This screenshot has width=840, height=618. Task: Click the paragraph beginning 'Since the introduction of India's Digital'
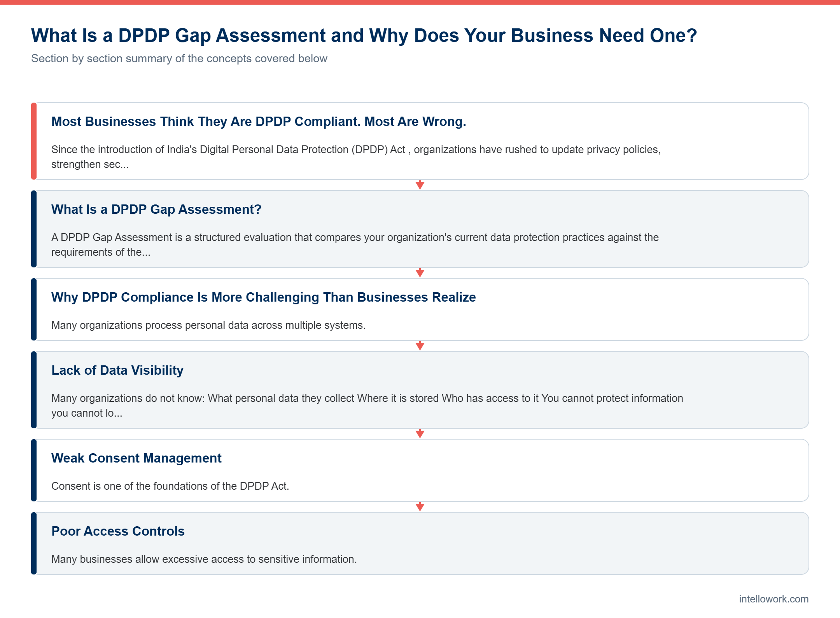tap(356, 157)
